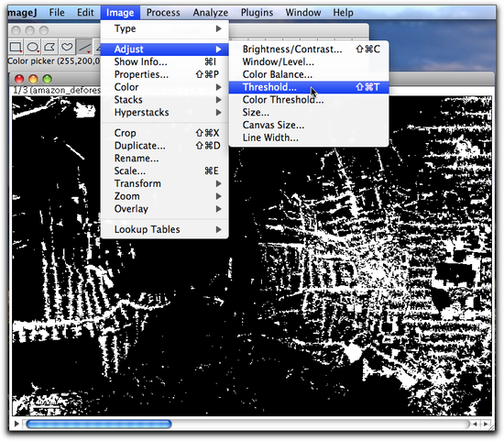Click the green zoom button of image window
This screenshot has height=441, width=504.
[48, 79]
